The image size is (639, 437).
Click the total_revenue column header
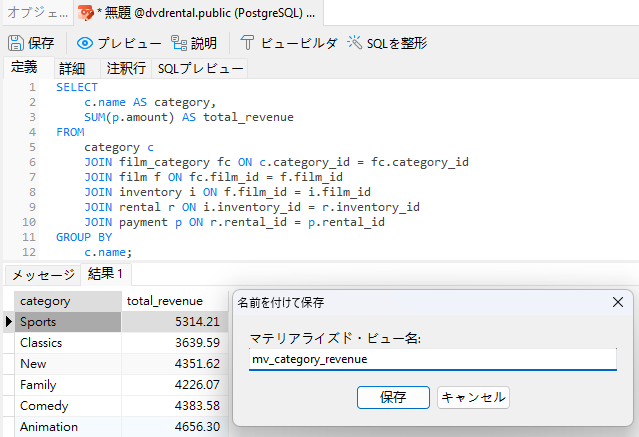[175, 301]
